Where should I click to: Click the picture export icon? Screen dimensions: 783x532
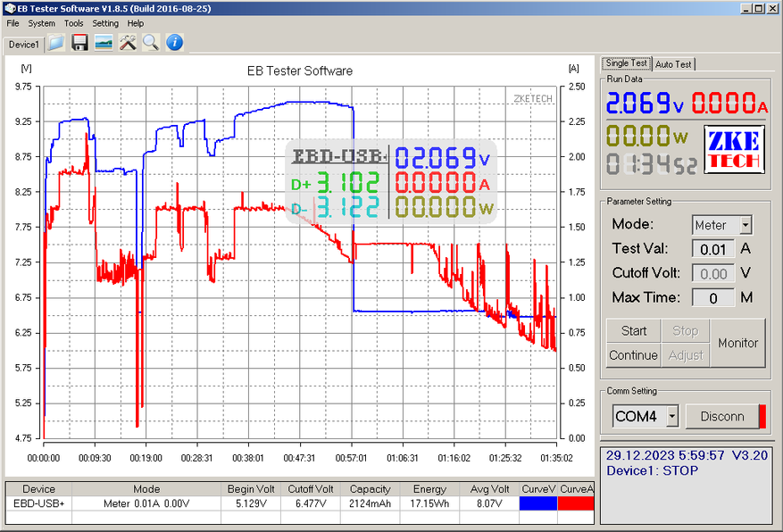104,43
